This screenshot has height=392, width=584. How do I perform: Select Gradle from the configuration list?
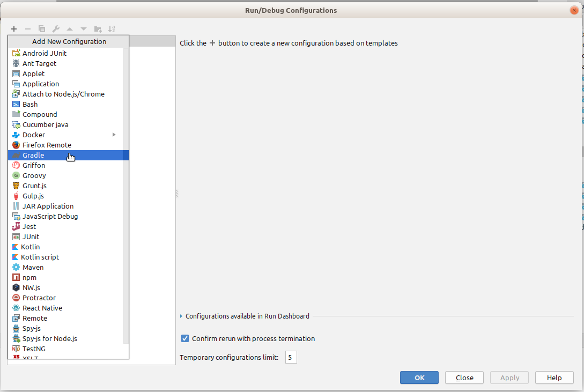pos(69,155)
